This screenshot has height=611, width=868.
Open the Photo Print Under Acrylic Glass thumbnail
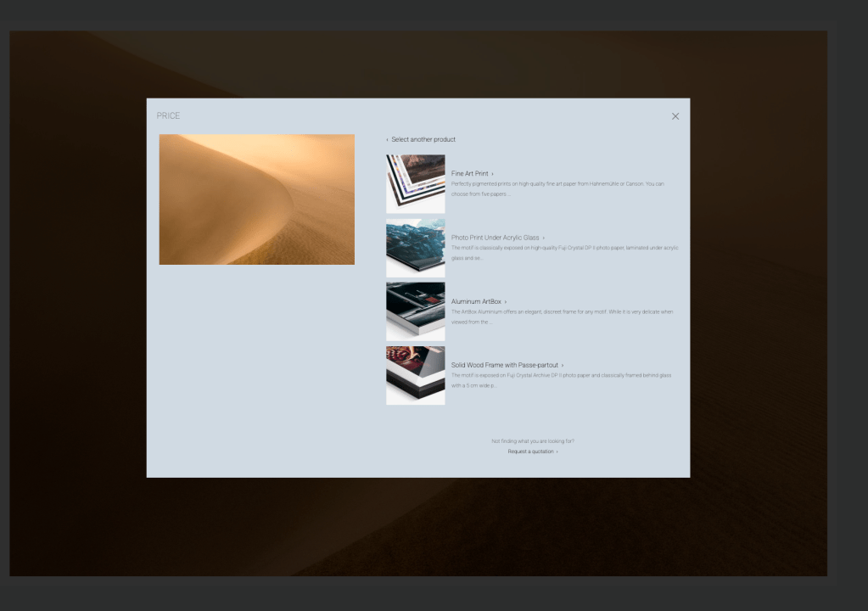(415, 248)
